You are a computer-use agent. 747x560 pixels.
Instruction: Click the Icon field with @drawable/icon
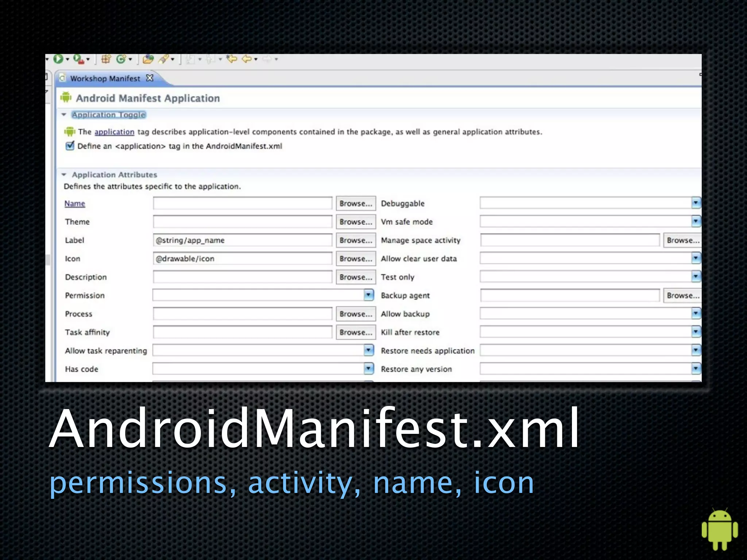(x=243, y=258)
